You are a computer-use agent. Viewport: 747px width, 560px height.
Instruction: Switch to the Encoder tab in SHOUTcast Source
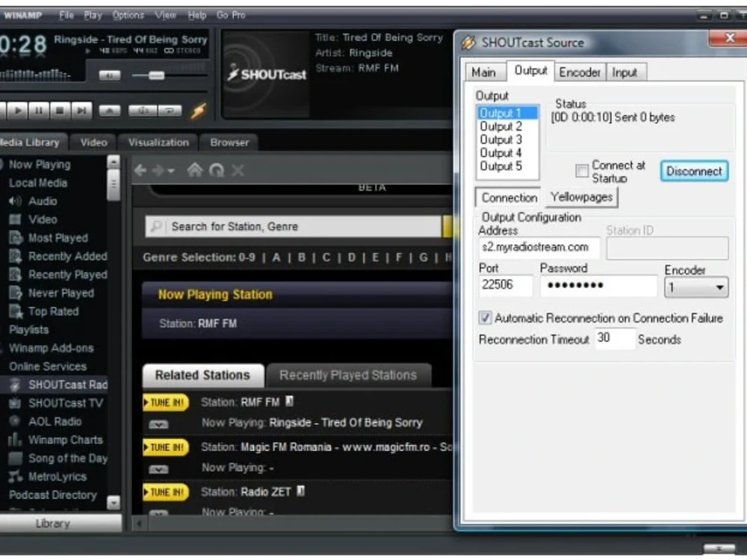point(580,72)
